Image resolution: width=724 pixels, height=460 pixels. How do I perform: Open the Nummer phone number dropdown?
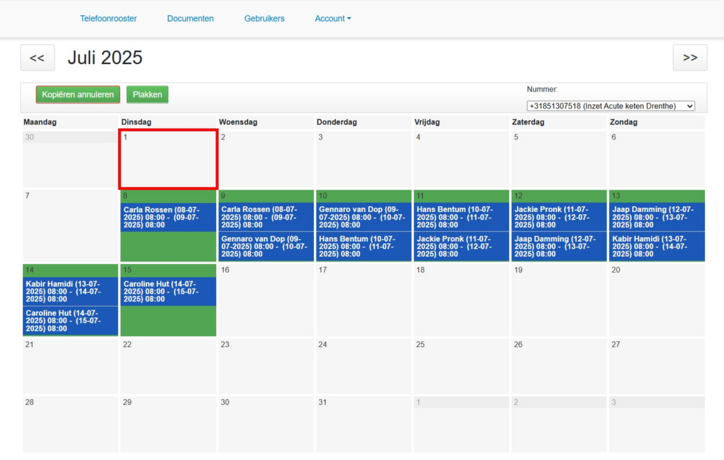610,106
